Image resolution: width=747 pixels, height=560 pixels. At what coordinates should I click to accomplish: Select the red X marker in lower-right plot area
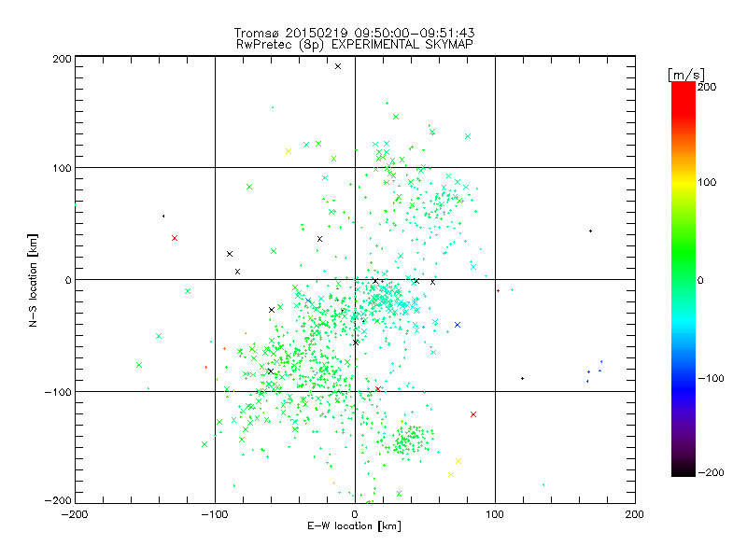(x=473, y=414)
